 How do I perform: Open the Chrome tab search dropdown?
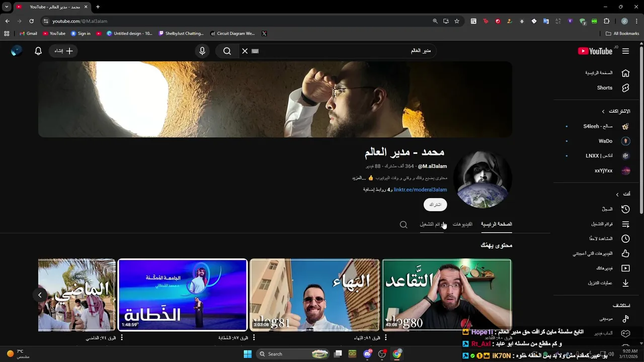point(7,7)
